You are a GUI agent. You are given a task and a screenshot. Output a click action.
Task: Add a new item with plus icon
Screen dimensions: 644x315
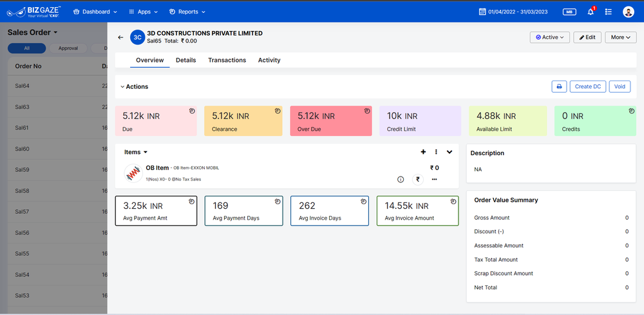point(424,152)
